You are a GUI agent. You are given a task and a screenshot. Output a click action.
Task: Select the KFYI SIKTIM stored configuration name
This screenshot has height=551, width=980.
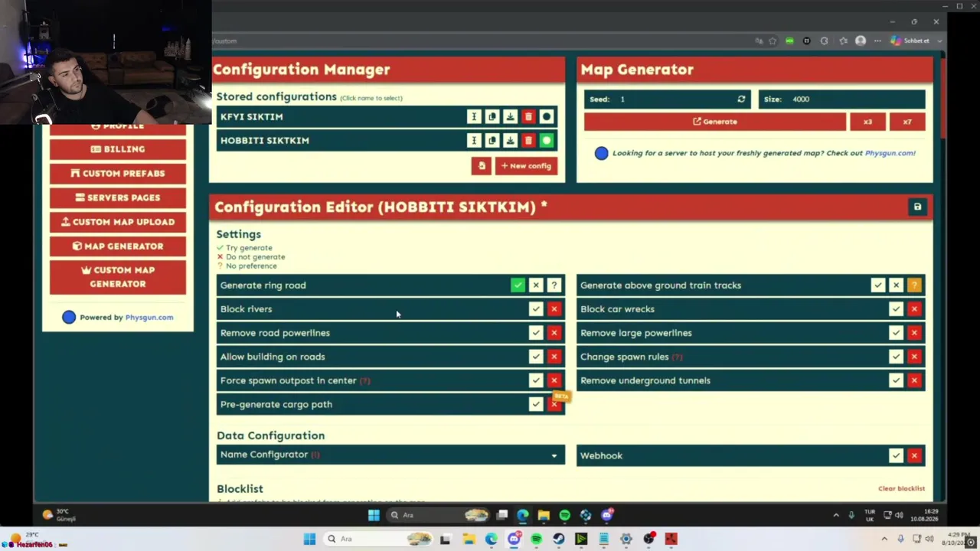tap(252, 117)
